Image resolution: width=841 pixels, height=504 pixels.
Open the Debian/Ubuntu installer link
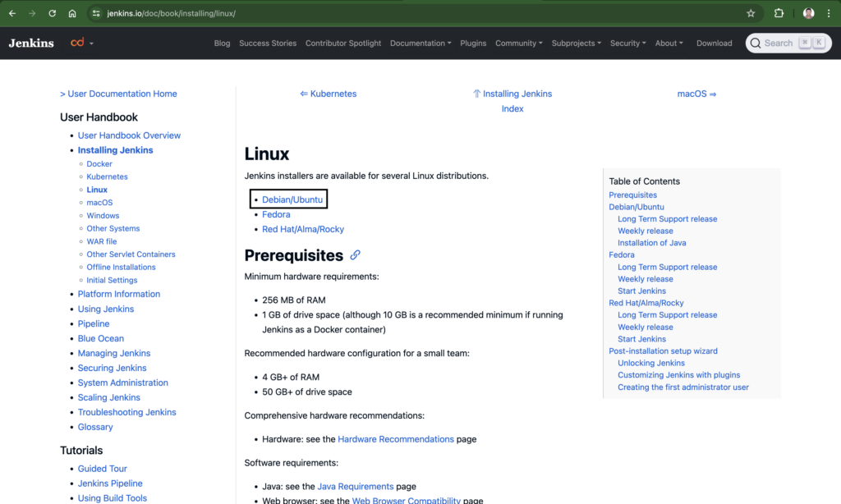click(x=292, y=199)
